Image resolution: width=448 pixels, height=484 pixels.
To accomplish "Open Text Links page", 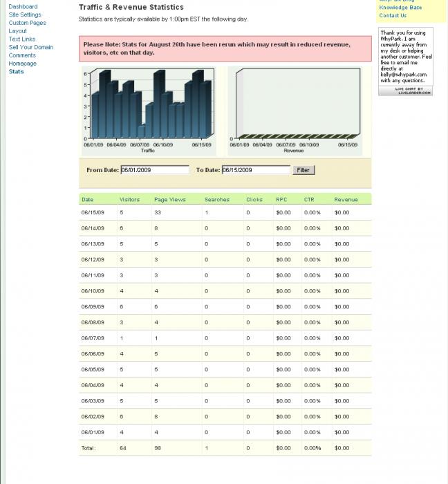I will [x=22, y=39].
